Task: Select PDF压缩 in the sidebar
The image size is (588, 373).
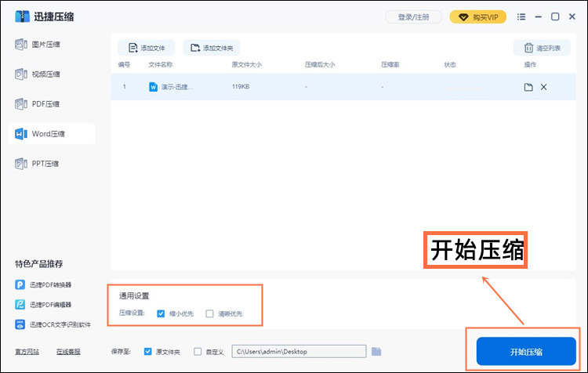Action: 47,104
